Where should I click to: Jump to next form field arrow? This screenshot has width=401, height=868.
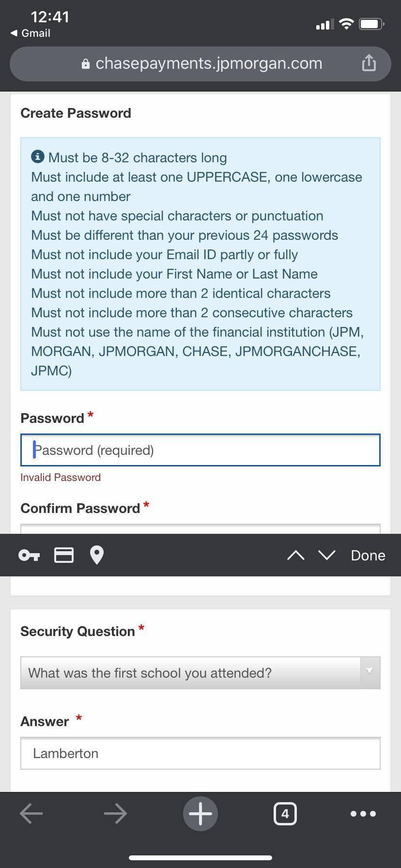[327, 556]
